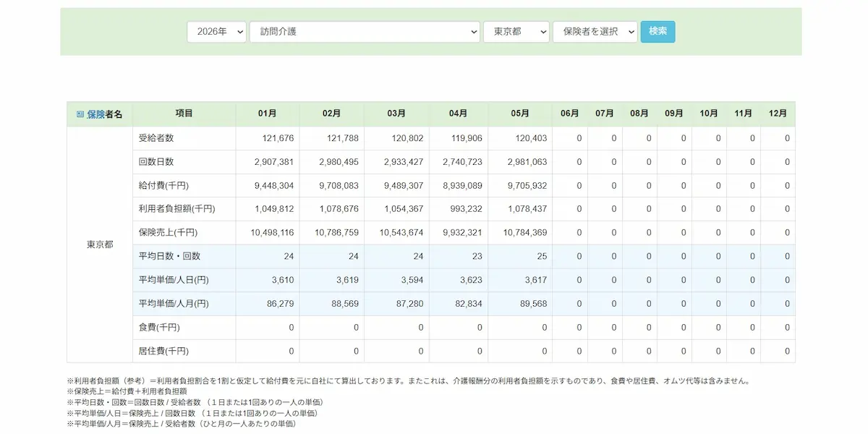
Task: Click the value 86,279 in 平均単価/人月
Action: [281, 304]
